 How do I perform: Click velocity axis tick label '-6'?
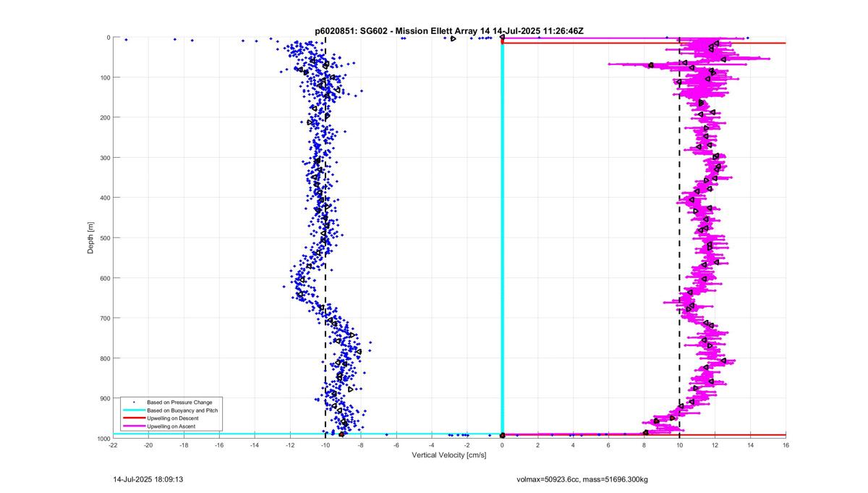point(396,444)
